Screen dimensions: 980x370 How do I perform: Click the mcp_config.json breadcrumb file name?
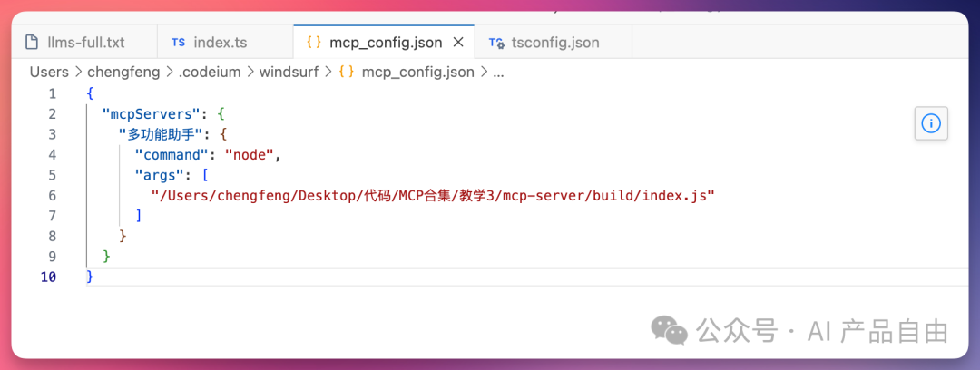point(417,72)
